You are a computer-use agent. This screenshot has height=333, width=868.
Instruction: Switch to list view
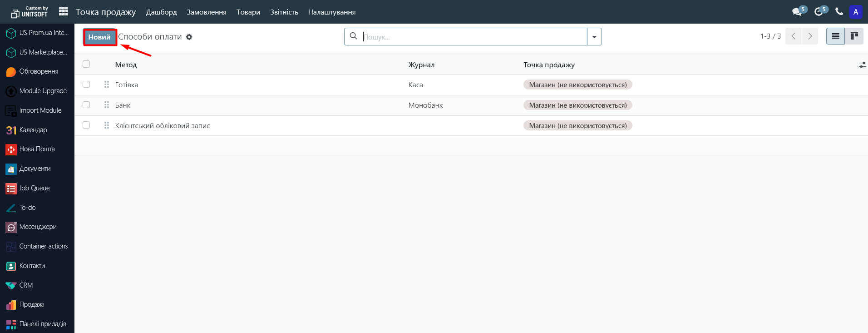point(835,36)
